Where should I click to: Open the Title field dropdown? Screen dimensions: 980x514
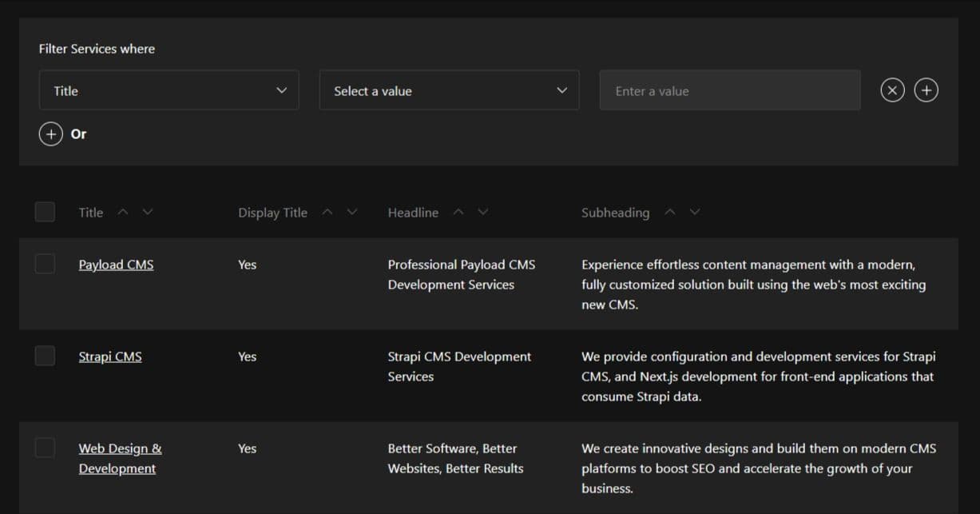click(x=169, y=90)
